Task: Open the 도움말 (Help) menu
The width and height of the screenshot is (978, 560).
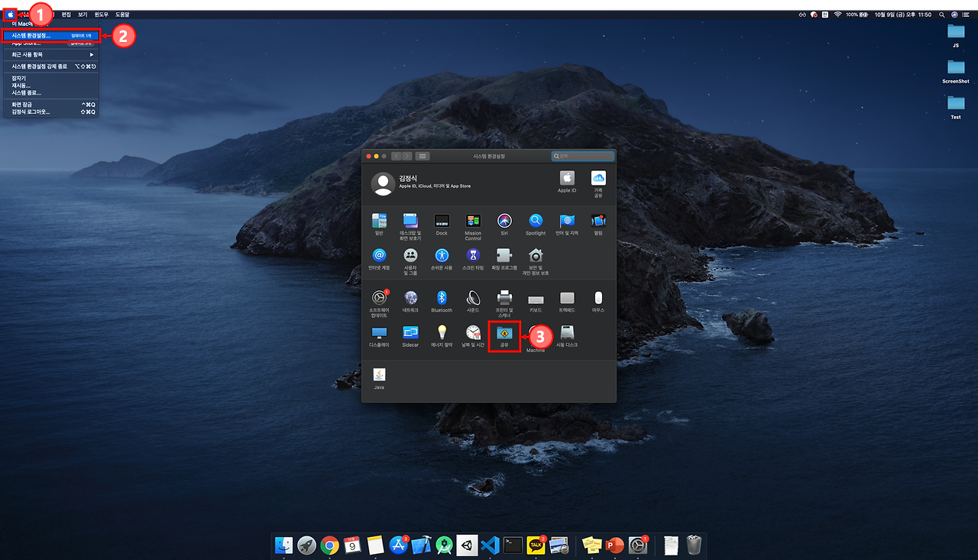Action: point(122,15)
